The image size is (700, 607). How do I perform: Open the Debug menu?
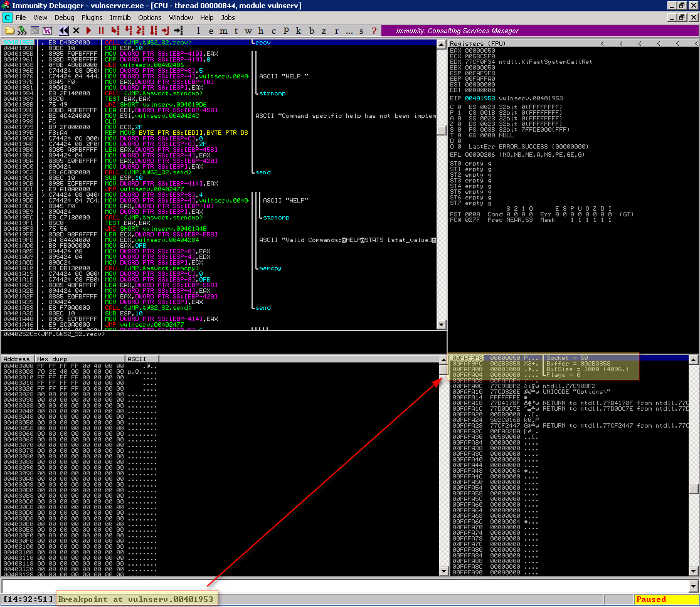click(64, 18)
